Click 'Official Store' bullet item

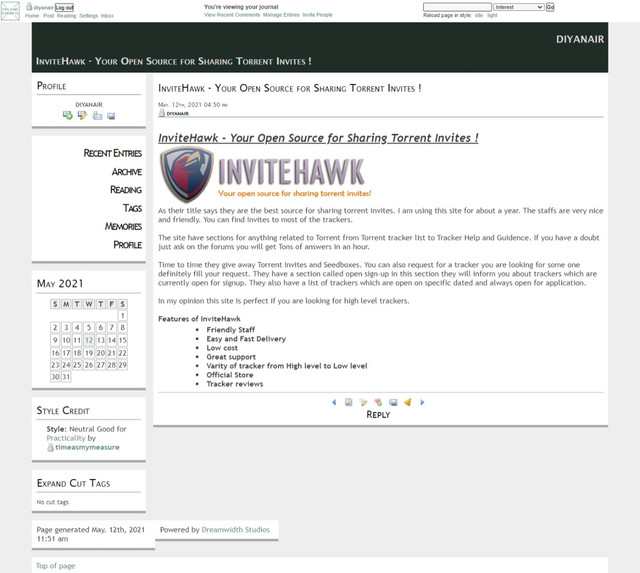(230, 375)
